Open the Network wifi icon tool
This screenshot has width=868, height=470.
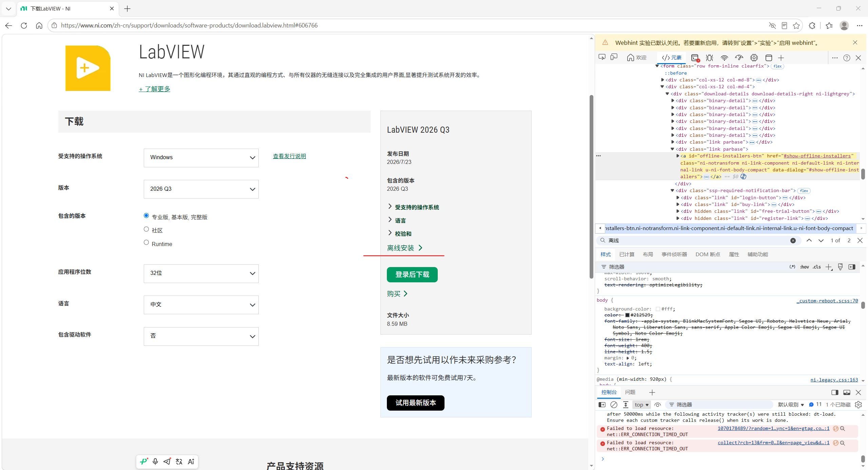pyautogui.click(x=725, y=58)
